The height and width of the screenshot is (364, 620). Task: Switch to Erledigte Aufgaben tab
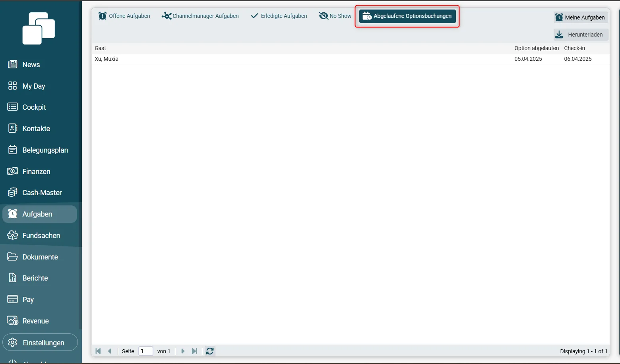[x=279, y=16]
